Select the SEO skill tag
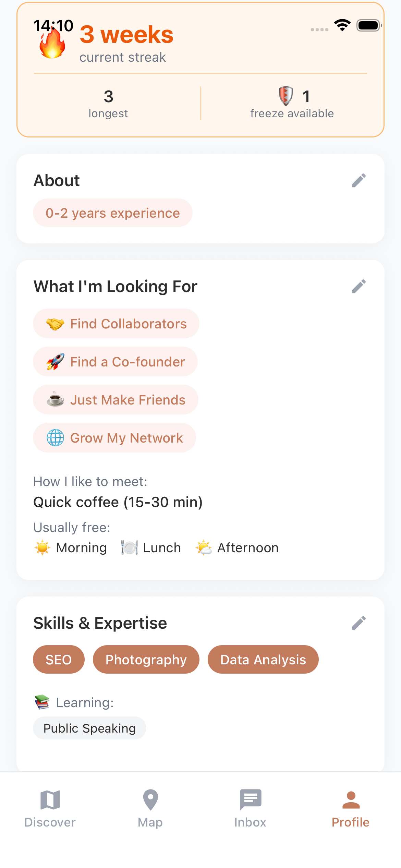Viewport: 401px width, 868px height. pyautogui.click(x=59, y=660)
